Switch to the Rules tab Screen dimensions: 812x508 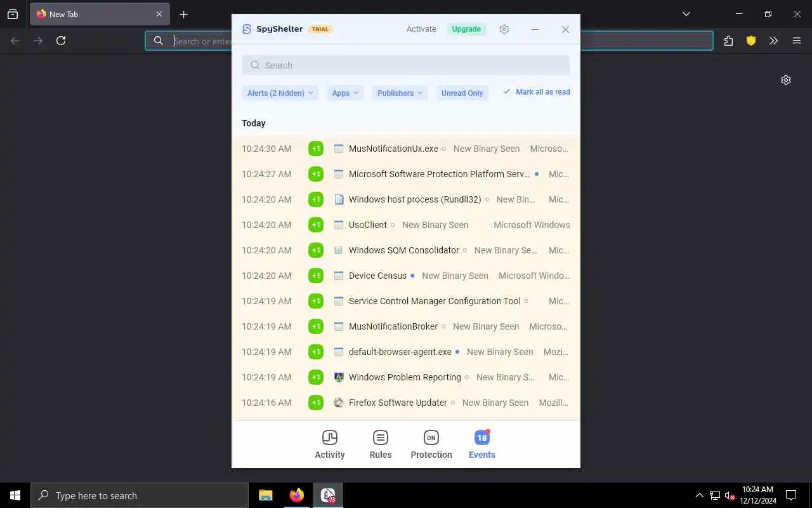381,444
